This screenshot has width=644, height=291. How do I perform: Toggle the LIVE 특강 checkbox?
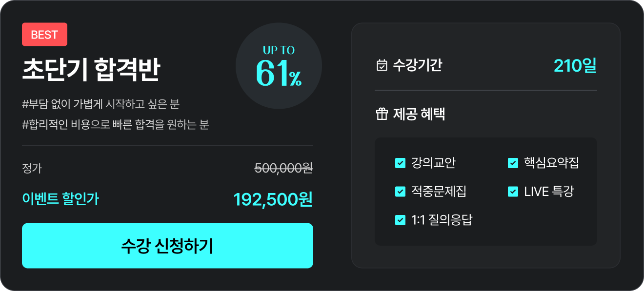(x=513, y=192)
